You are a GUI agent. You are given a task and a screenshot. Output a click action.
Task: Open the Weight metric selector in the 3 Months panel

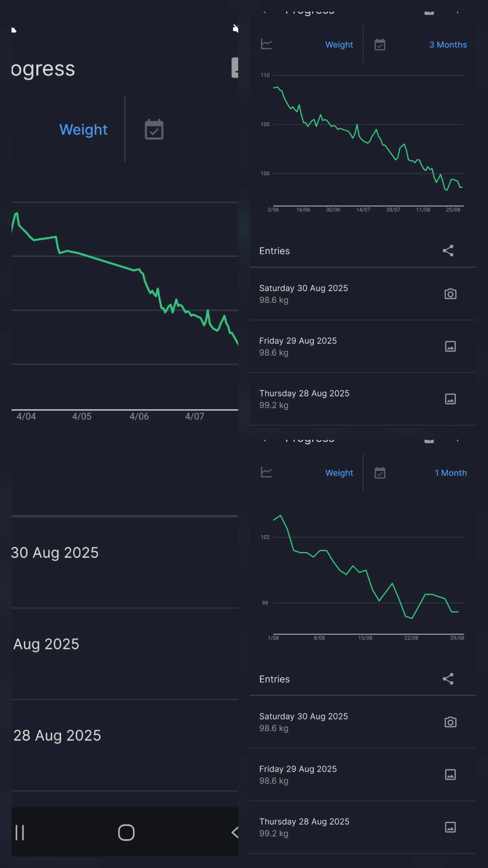[339, 45]
